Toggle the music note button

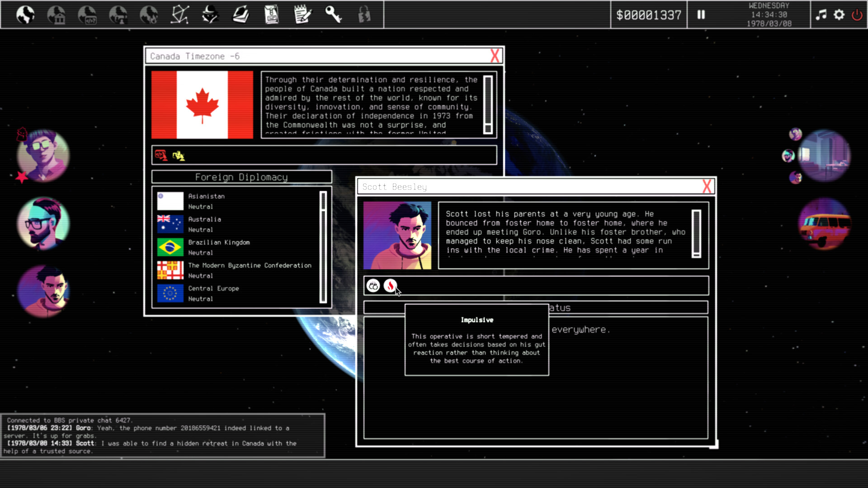coord(821,15)
